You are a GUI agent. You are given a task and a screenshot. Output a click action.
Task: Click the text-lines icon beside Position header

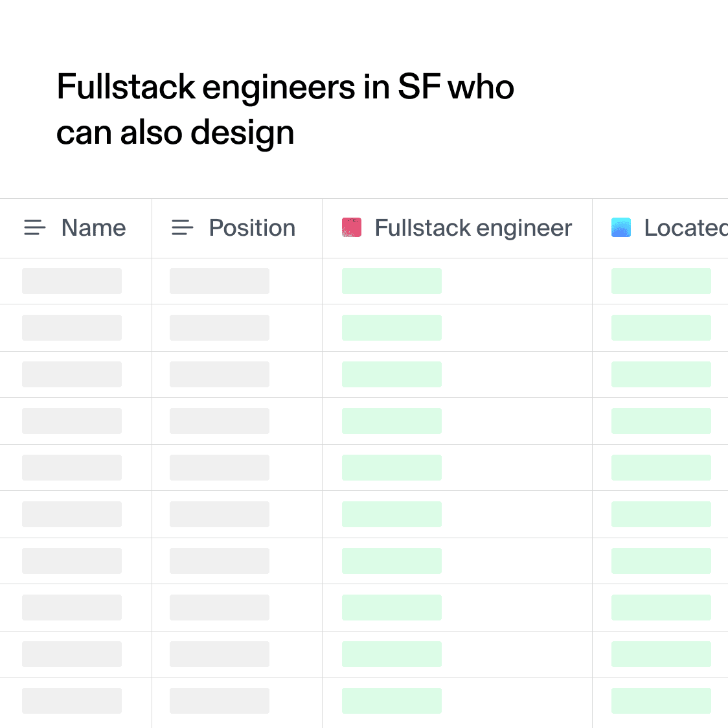click(x=182, y=228)
